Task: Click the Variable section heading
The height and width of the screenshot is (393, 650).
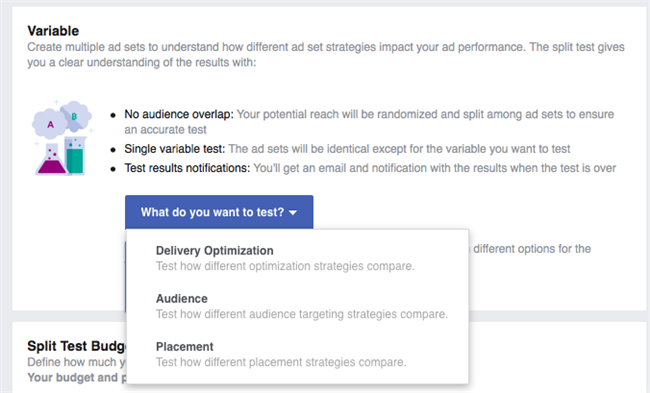Action: click(x=53, y=31)
